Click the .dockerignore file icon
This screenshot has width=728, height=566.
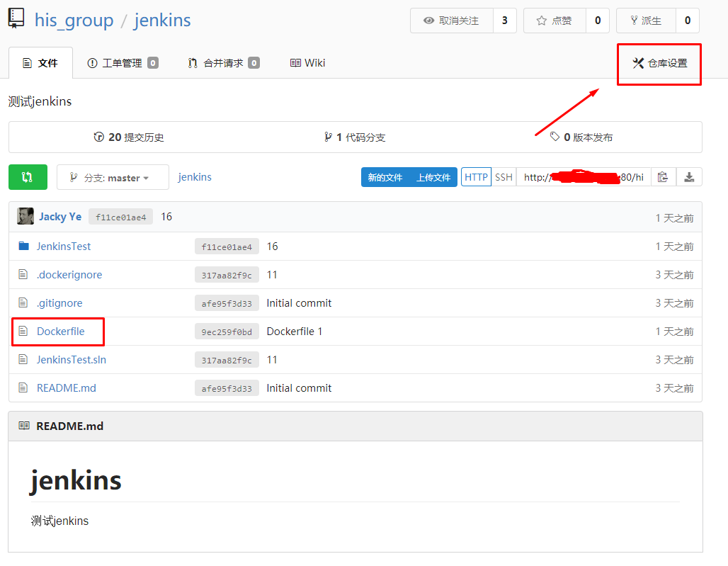coord(23,274)
